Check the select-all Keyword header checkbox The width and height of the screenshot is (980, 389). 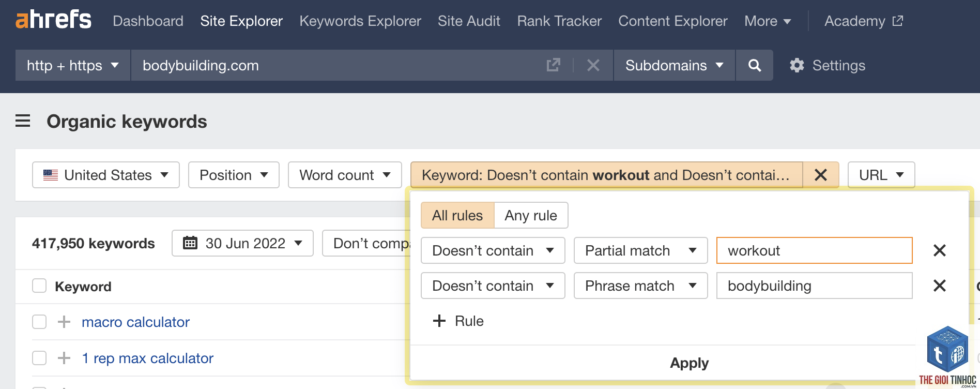(39, 286)
